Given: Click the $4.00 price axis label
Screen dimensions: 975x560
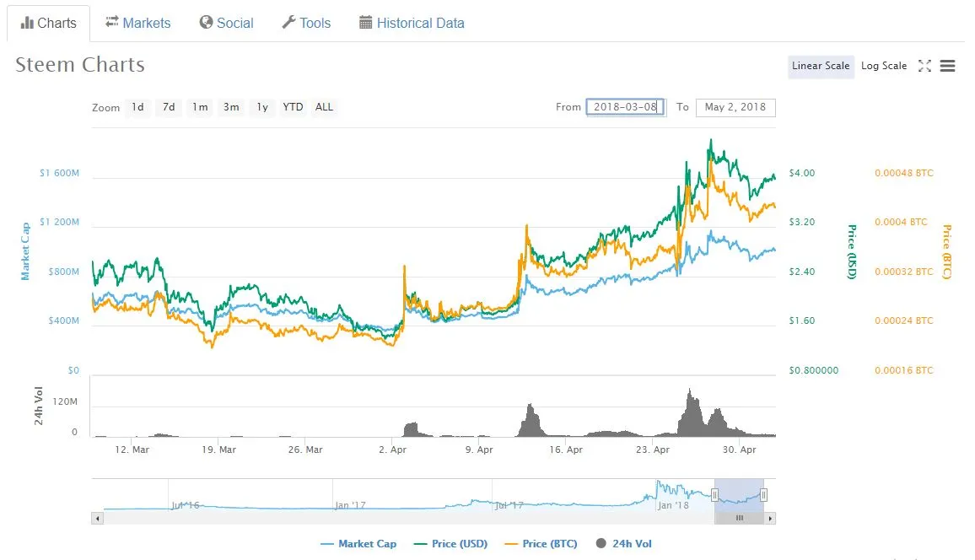Looking at the screenshot, I should click(802, 173).
